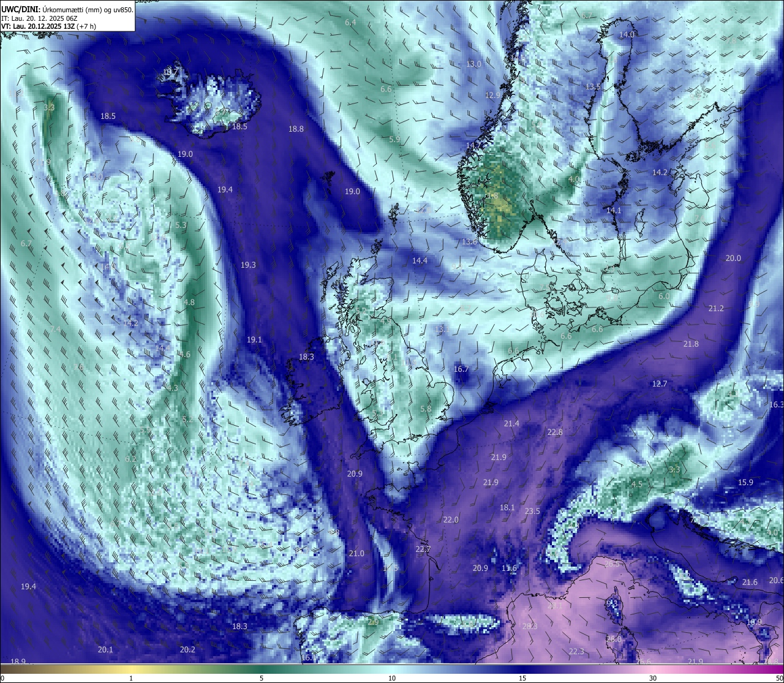The width and height of the screenshot is (784, 683).
Task: Click the 4.5 value label
Action: [637, 485]
